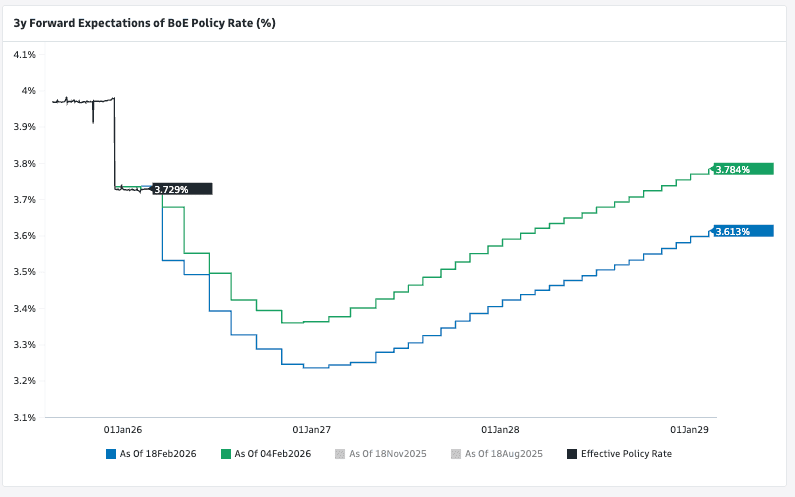Viewport: 795px width, 497px height.
Task: Click the 3.3% y-axis tick label
Action: point(24,345)
